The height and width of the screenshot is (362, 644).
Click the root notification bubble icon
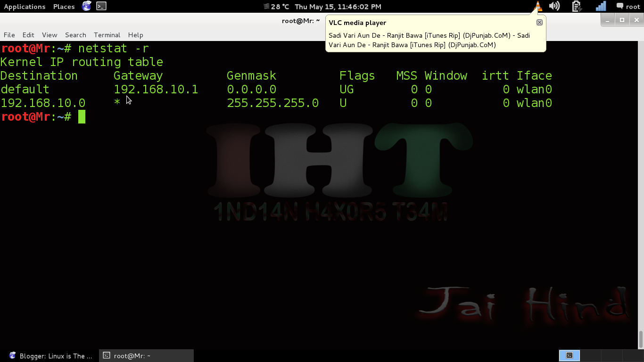click(x=620, y=6)
